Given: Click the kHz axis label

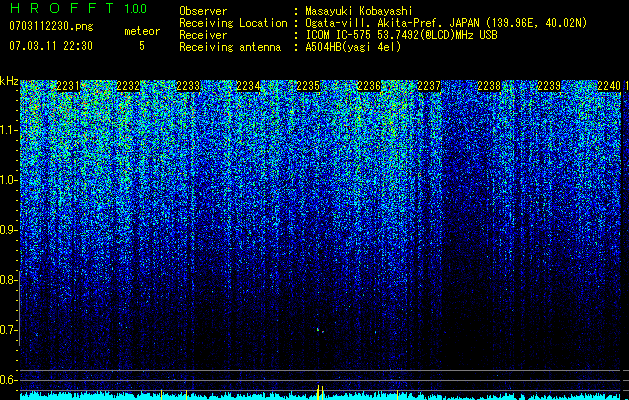Looking at the screenshot, I should pyautogui.click(x=9, y=81).
